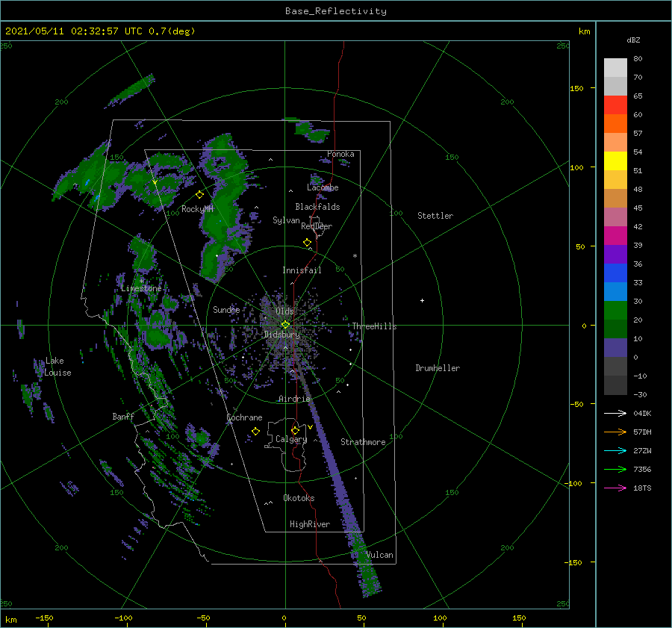
Task: Click the Lake Louise label
Action: 57,367
